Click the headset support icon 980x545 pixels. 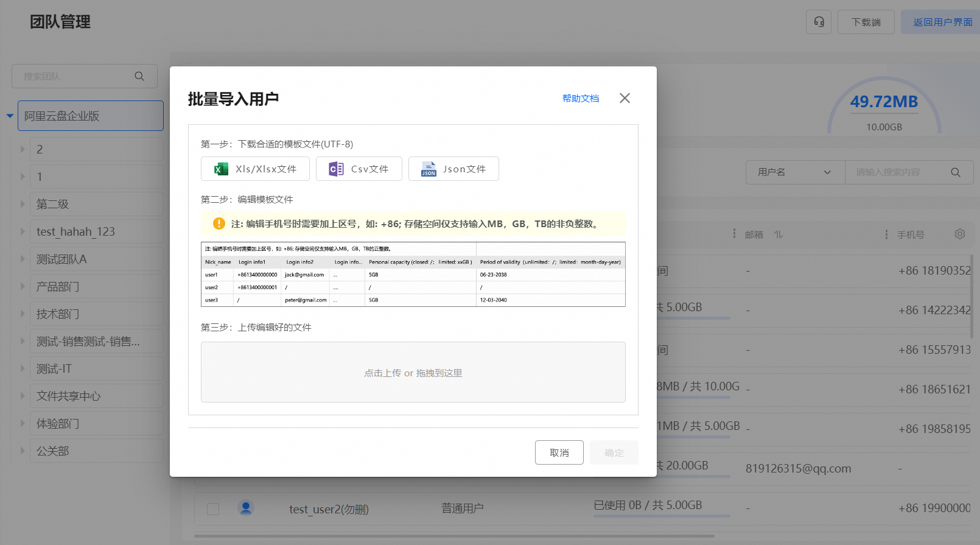tap(819, 22)
